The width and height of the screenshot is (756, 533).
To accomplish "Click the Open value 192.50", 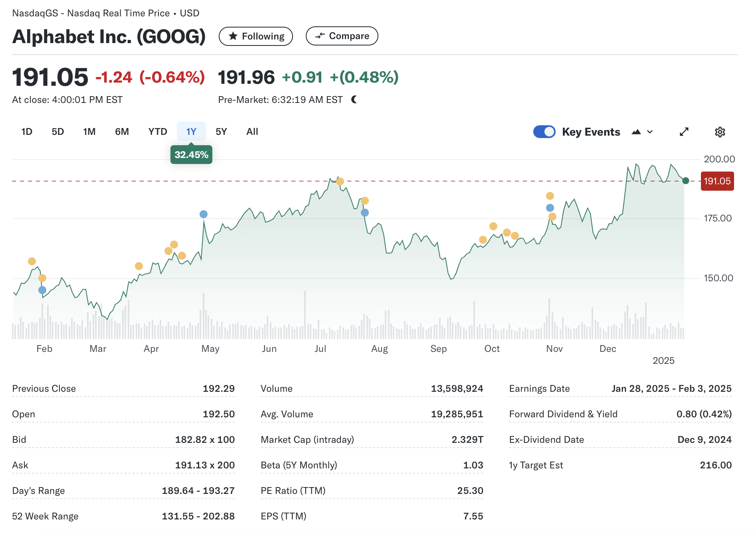I will 219,414.
